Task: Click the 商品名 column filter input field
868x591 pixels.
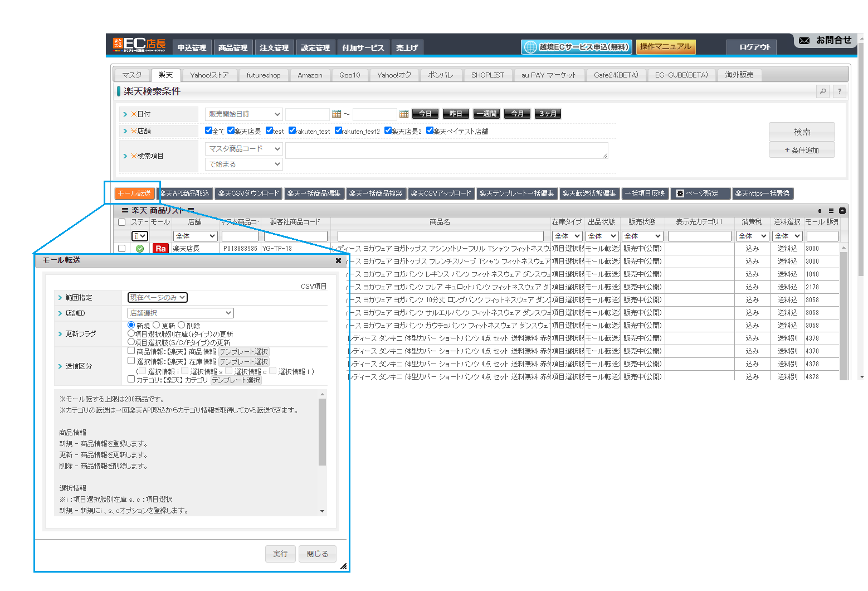Action: coord(440,236)
